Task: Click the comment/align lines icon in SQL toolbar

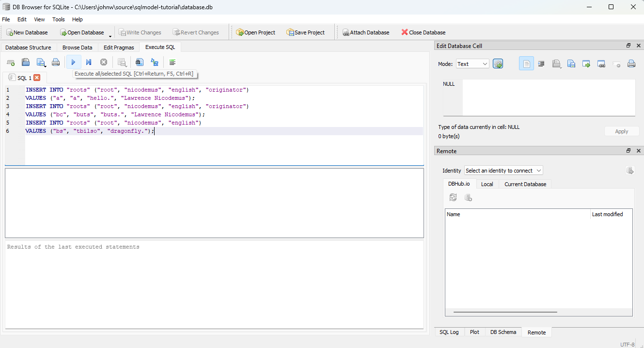Action: click(x=173, y=62)
